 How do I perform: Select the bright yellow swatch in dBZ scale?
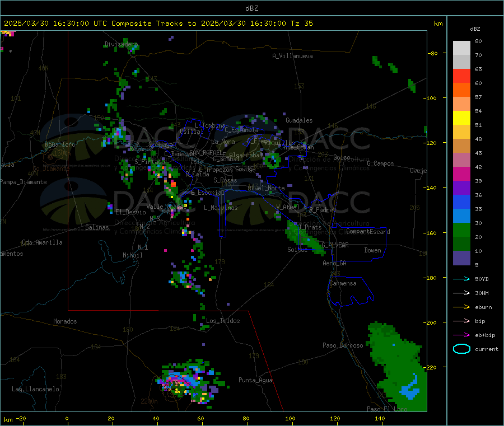(x=461, y=118)
